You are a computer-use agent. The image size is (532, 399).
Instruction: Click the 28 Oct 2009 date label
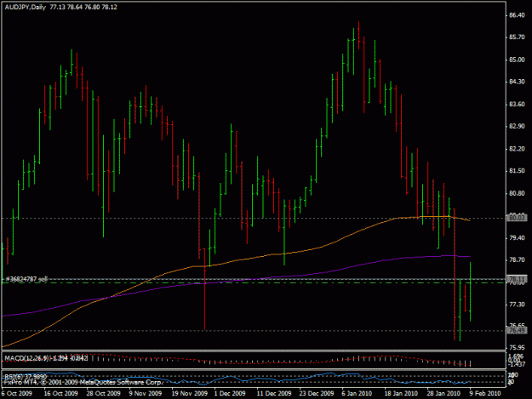pos(103,393)
